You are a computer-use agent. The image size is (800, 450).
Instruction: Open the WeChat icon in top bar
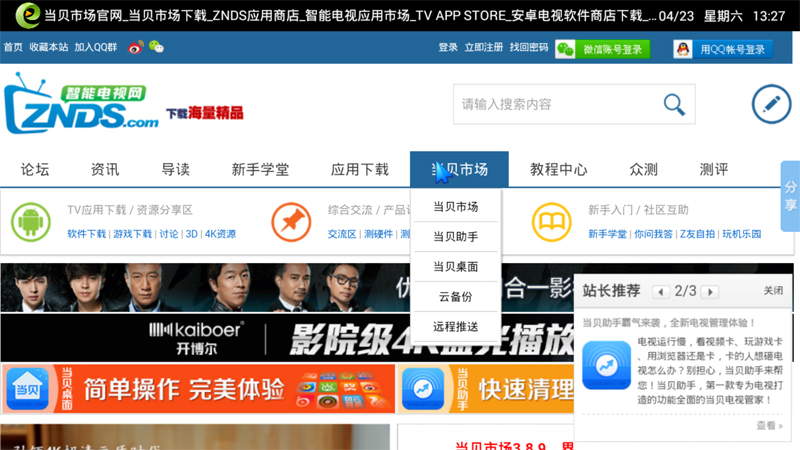click(156, 47)
